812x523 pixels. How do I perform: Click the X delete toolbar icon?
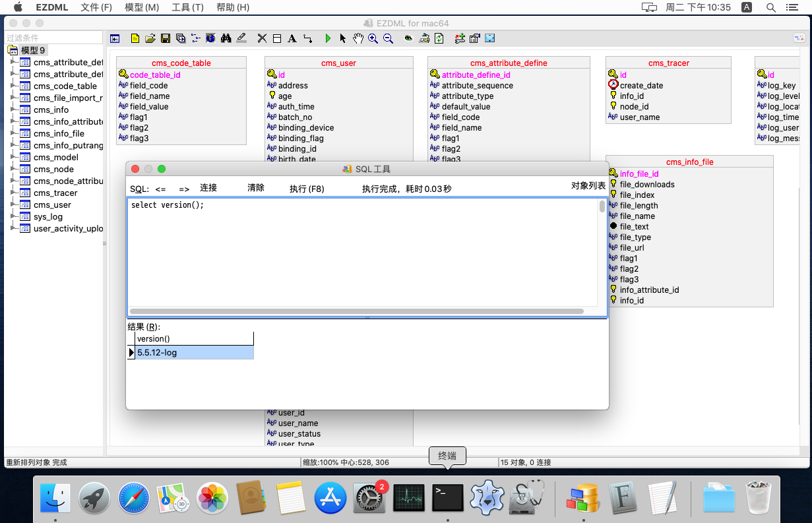click(x=262, y=39)
